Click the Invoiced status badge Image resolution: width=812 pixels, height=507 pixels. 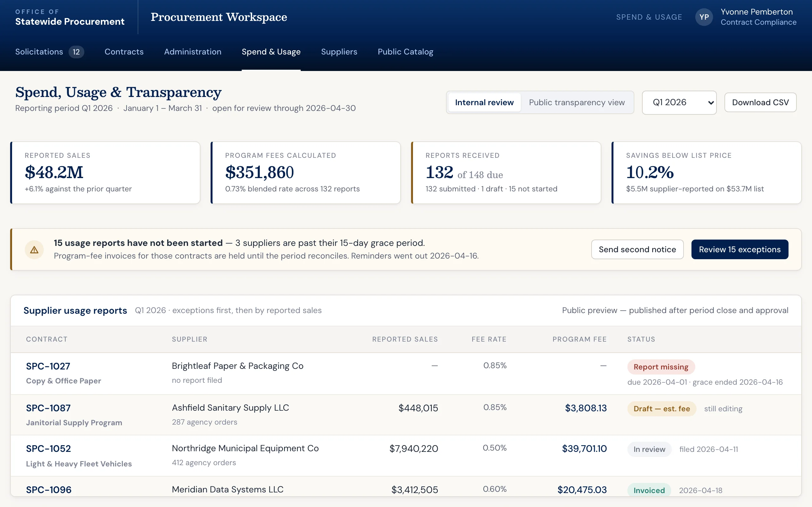click(x=649, y=490)
